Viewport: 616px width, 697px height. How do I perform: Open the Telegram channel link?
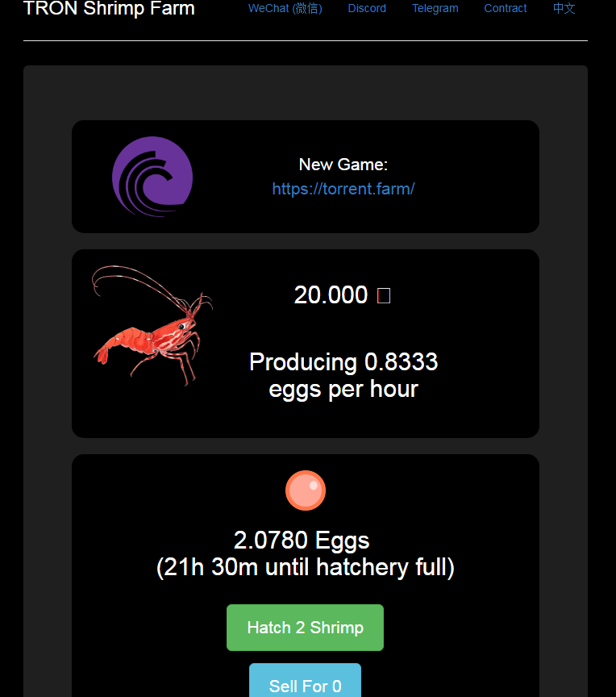click(x=435, y=8)
